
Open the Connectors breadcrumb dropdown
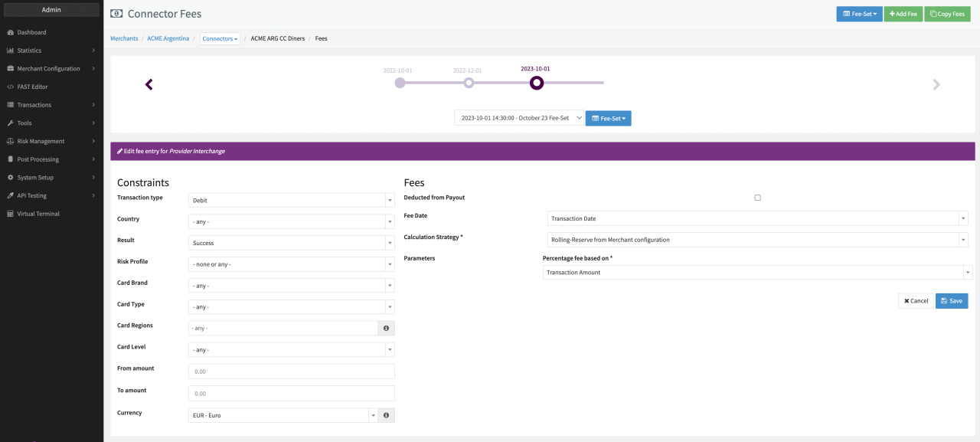click(220, 38)
